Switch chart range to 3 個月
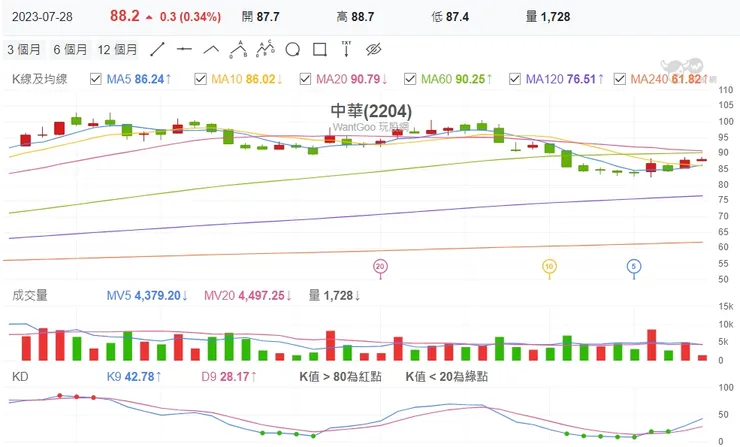 24,49
